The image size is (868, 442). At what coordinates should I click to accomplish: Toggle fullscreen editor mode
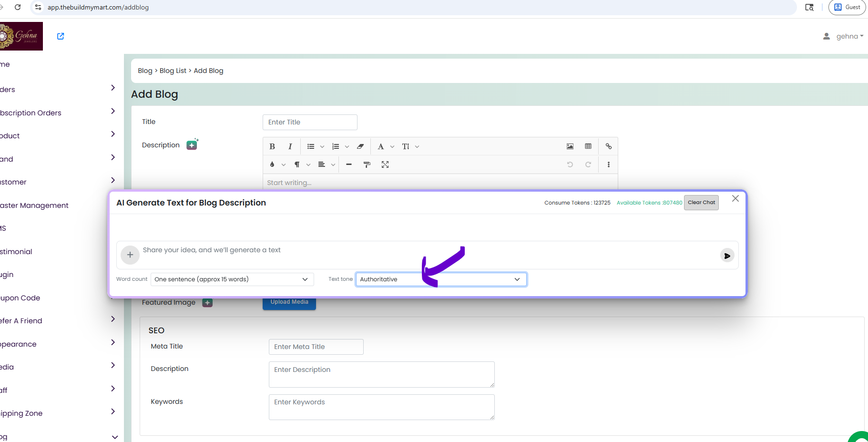coord(385,164)
